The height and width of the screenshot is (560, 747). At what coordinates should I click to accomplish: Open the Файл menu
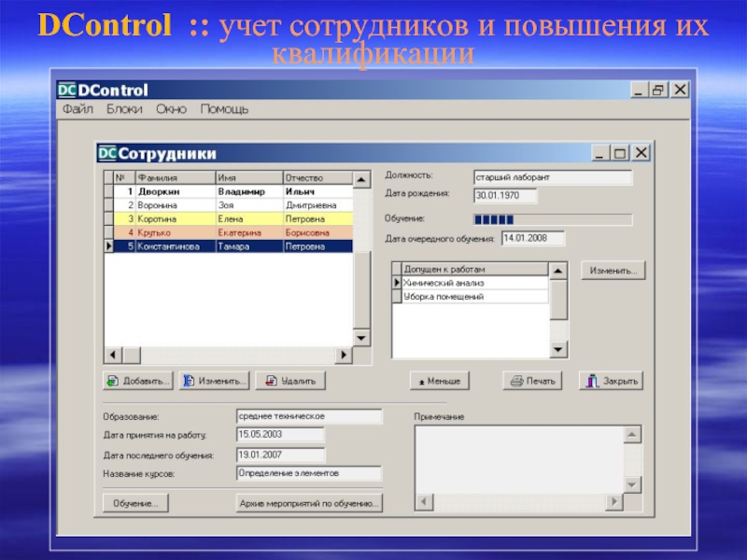[78, 109]
